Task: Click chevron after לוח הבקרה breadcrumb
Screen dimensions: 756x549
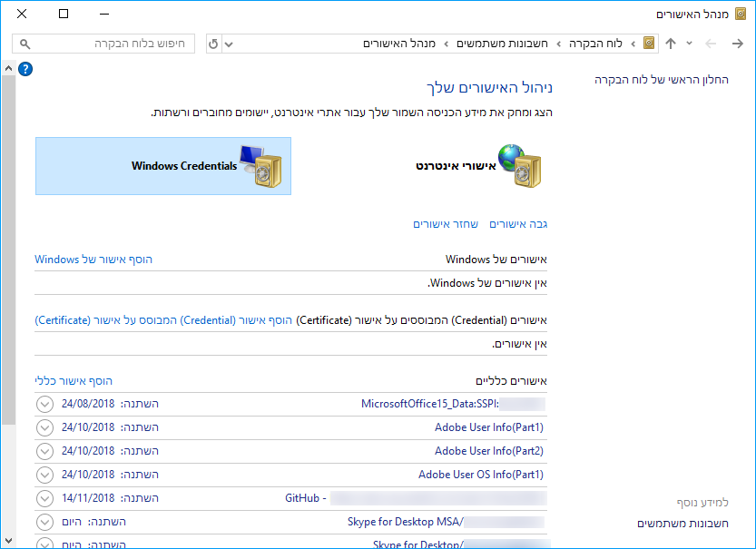Action: (559, 44)
